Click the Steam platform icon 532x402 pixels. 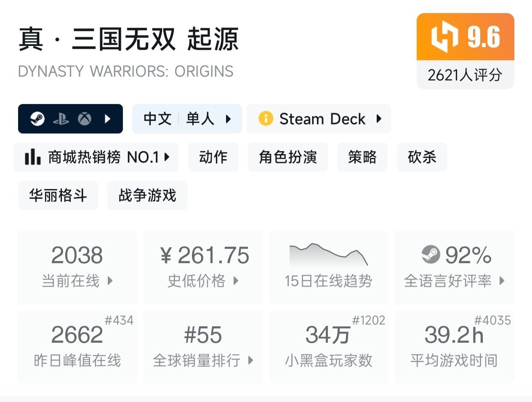point(37,119)
